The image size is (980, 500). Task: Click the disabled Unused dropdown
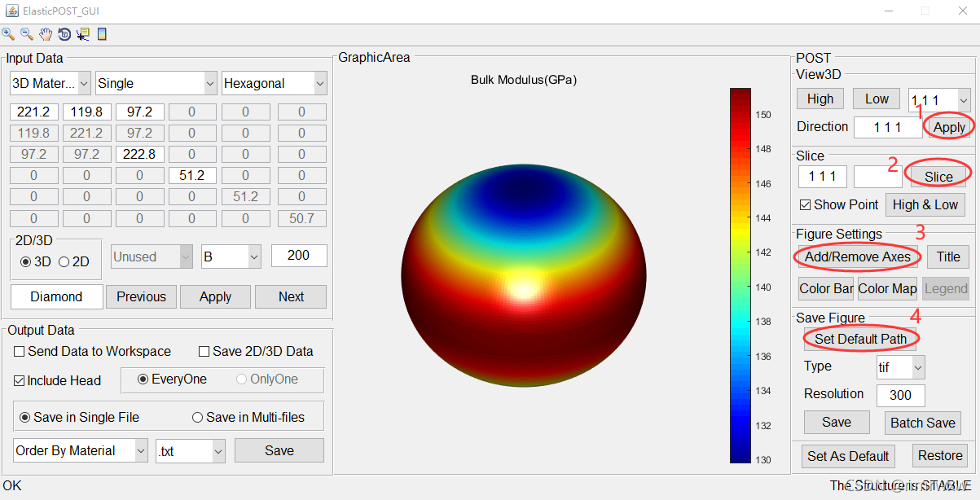click(152, 257)
